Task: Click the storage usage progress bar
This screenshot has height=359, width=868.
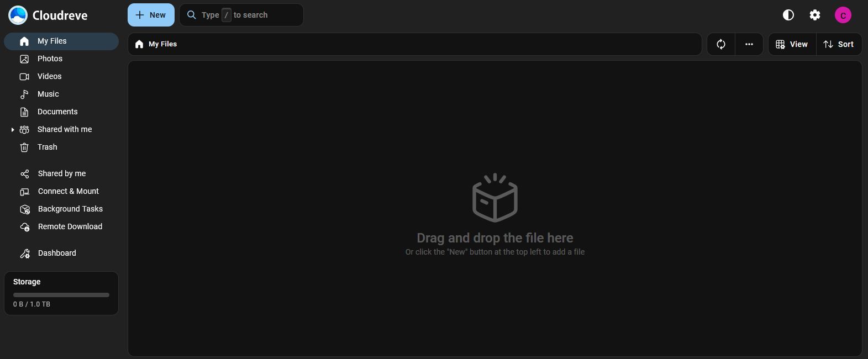Action: click(x=61, y=295)
